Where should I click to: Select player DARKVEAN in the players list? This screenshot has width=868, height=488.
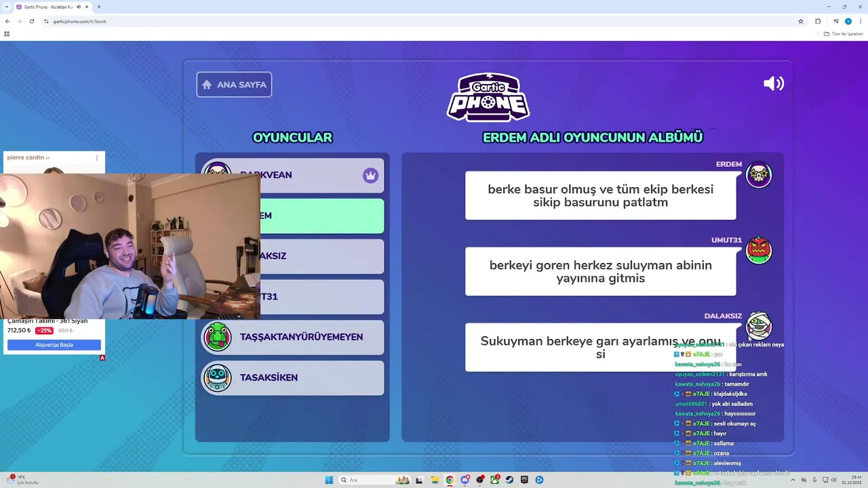pos(293,175)
